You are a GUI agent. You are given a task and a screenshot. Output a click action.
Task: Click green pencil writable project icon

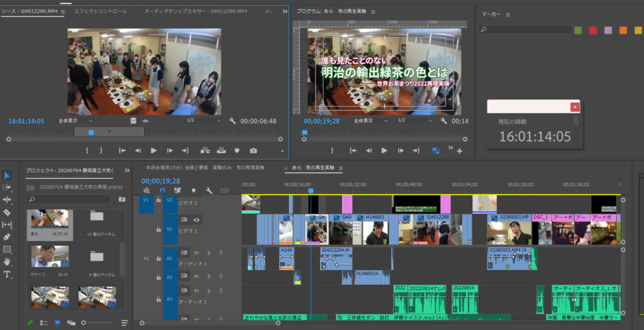(x=30, y=323)
